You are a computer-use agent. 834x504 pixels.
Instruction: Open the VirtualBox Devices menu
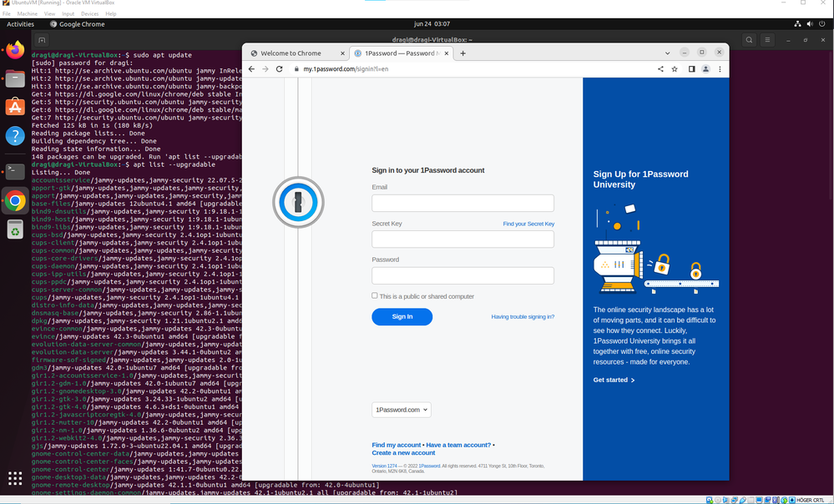coord(89,14)
